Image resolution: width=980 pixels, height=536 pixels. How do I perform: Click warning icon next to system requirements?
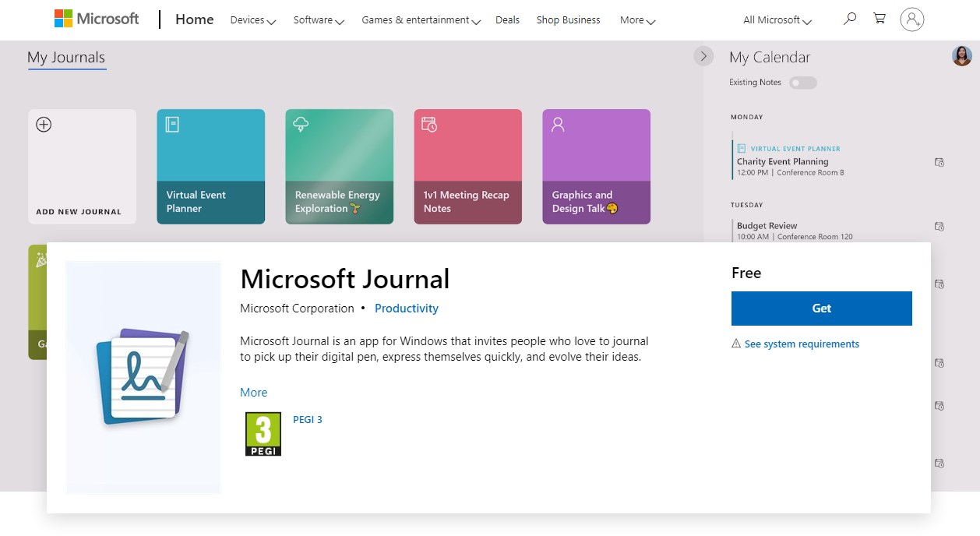tap(736, 344)
